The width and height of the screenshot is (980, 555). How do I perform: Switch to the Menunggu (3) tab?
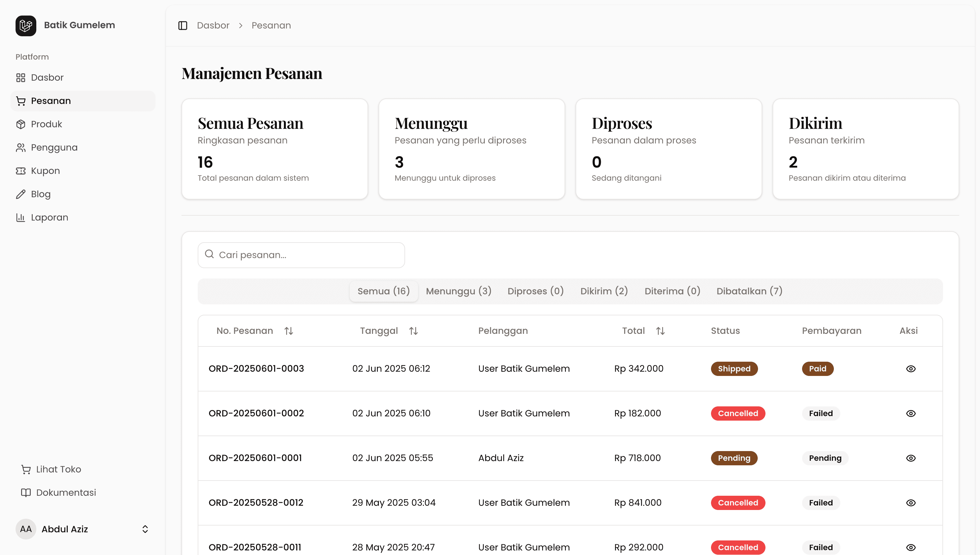point(459,291)
